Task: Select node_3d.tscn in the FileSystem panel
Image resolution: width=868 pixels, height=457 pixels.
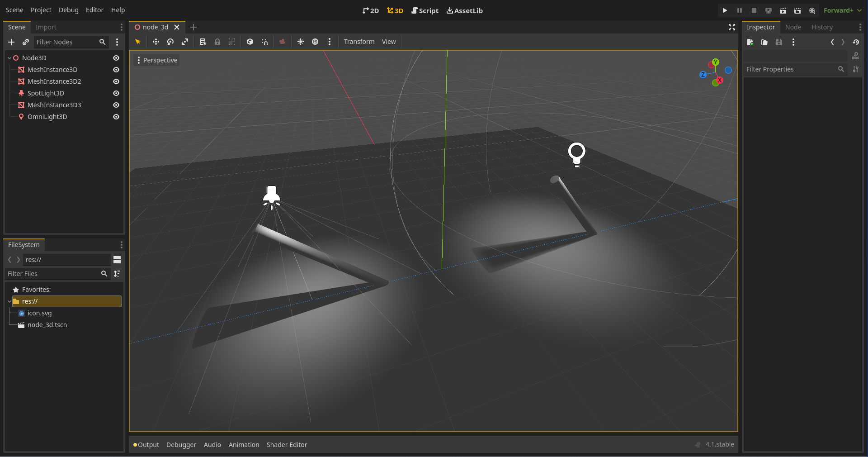Action: click(47, 325)
